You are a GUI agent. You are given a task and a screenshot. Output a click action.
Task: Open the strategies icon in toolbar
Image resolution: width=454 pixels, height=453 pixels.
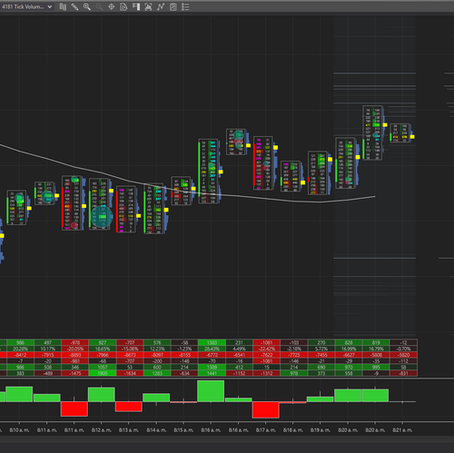173,7
